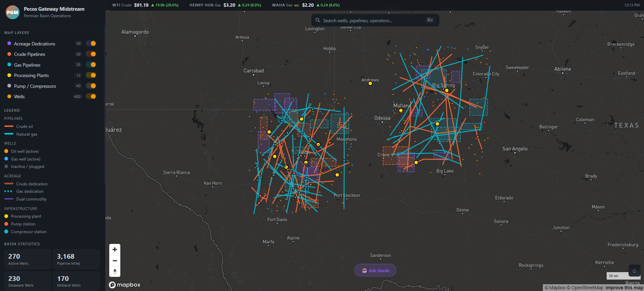Click the search magnifier icon
644x291 pixels.
(x=318, y=21)
